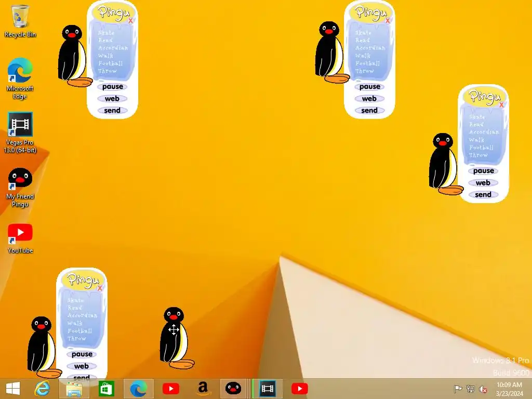Click the Pingu penguin standing on the taskbar
This screenshot has width=532, height=399.
[x=43, y=347]
